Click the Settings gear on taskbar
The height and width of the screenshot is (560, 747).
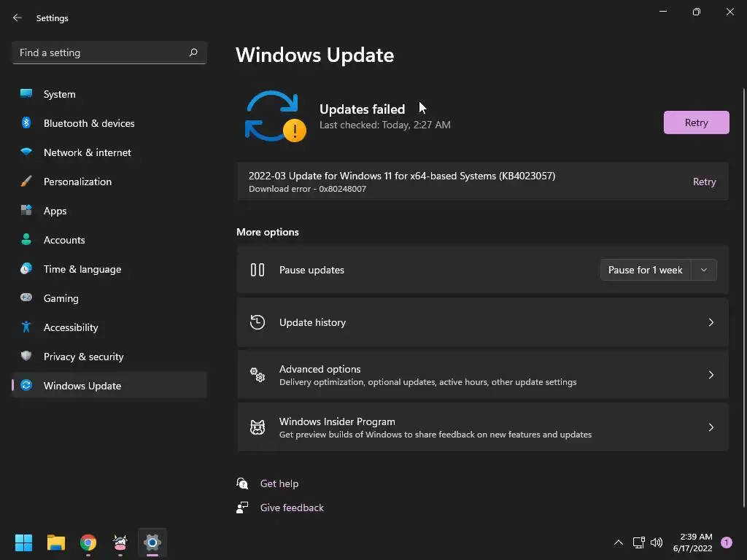coord(152,542)
